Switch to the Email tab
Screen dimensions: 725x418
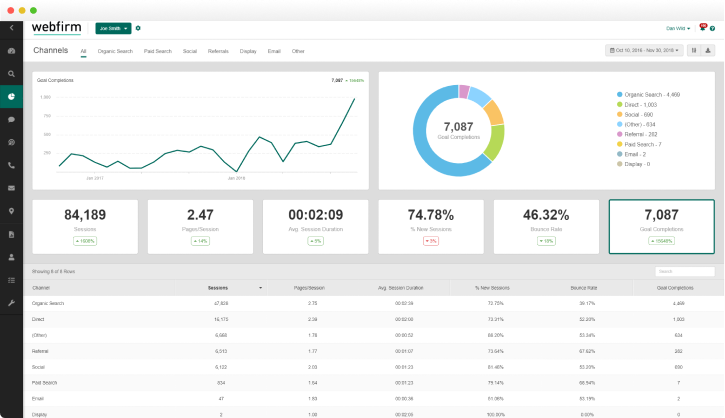(x=274, y=51)
